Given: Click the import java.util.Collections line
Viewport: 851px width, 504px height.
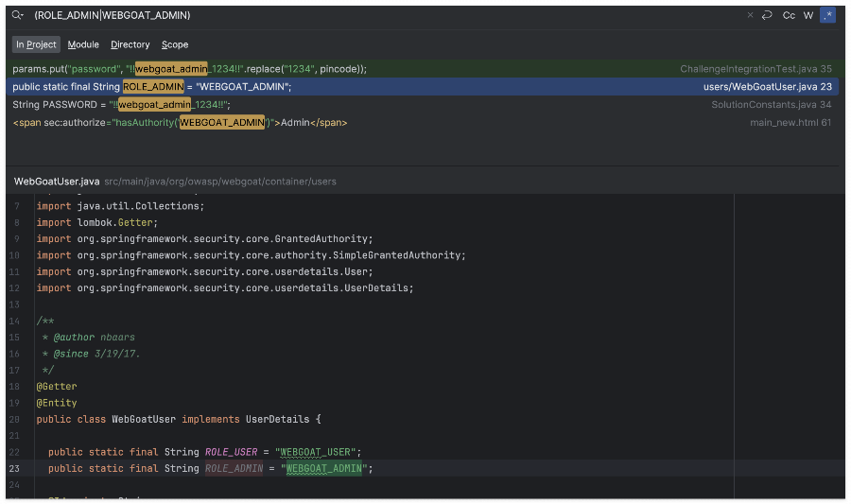Looking at the screenshot, I should [x=120, y=206].
